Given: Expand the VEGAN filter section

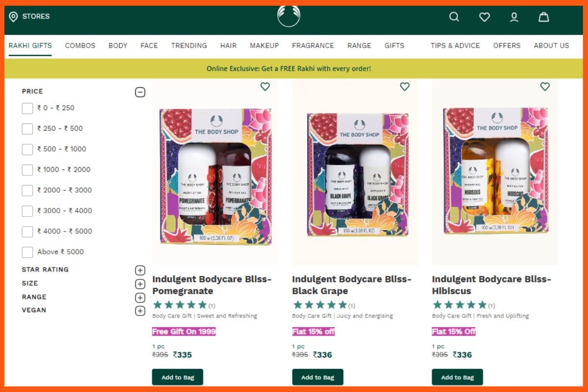Looking at the screenshot, I should coord(140,310).
